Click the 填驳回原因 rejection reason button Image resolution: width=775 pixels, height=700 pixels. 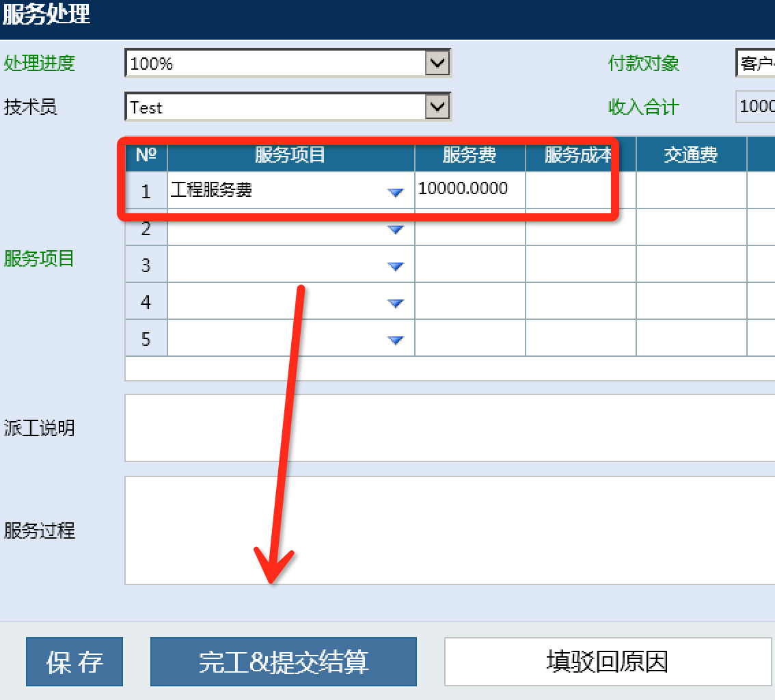[607, 661]
